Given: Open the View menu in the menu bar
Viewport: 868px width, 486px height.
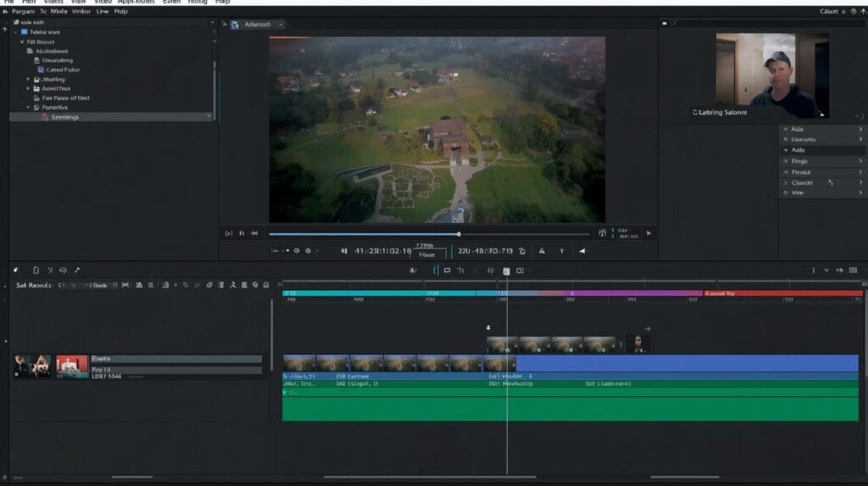Looking at the screenshot, I should pyautogui.click(x=79, y=3).
